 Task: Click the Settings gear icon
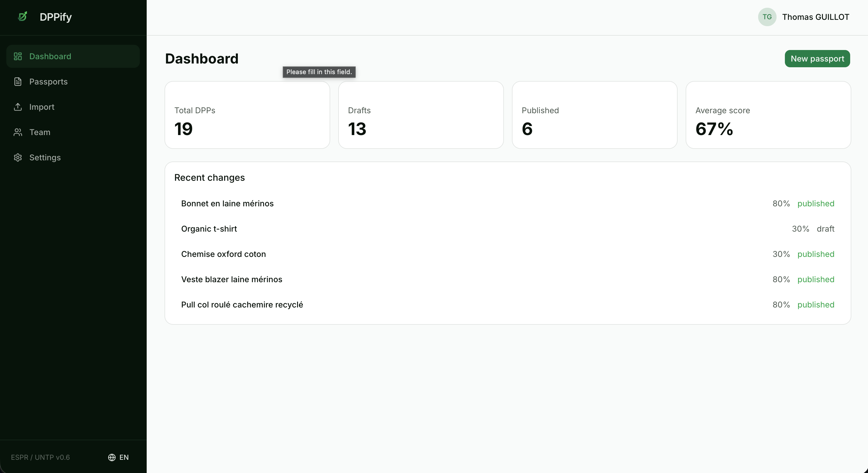click(x=18, y=157)
